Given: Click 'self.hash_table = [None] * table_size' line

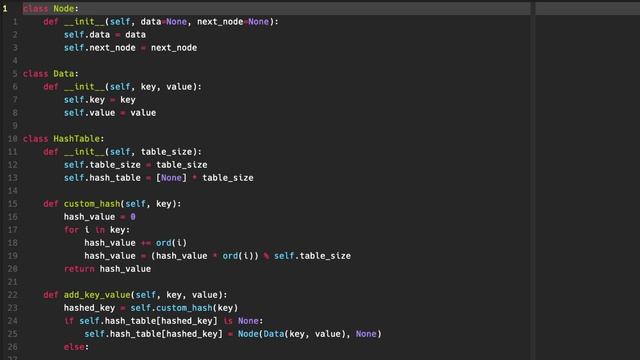Looking at the screenshot, I should (158, 178).
